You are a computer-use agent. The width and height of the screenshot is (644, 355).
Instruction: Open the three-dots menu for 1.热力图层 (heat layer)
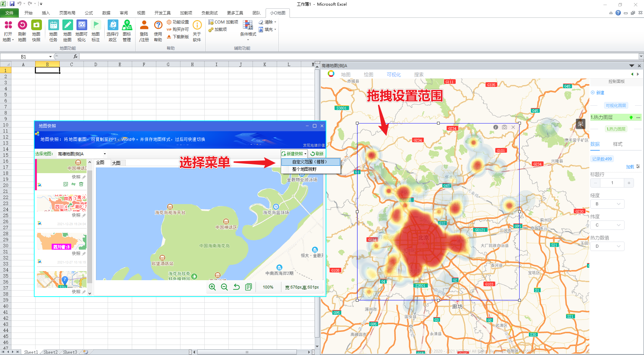coord(638,117)
